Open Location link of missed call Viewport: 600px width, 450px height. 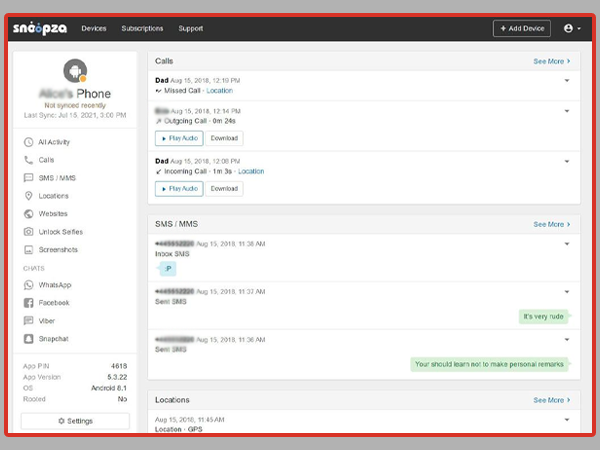point(220,91)
